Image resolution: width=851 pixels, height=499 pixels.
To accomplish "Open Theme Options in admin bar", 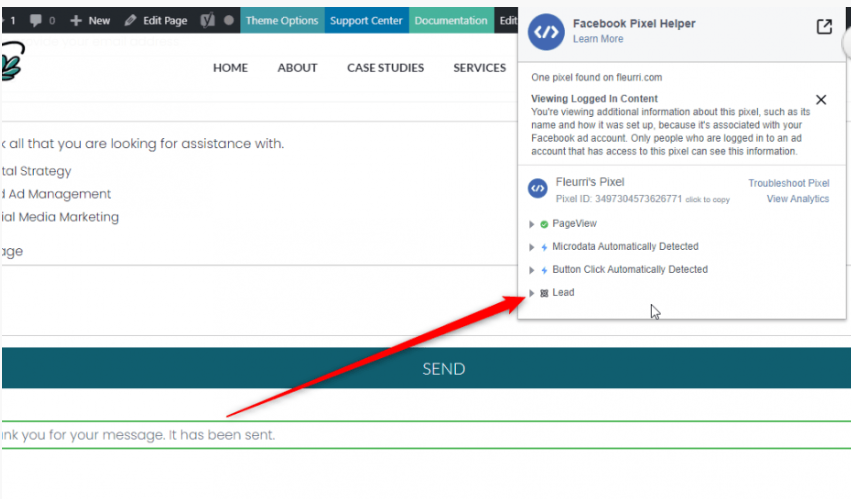I will (282, 20).
